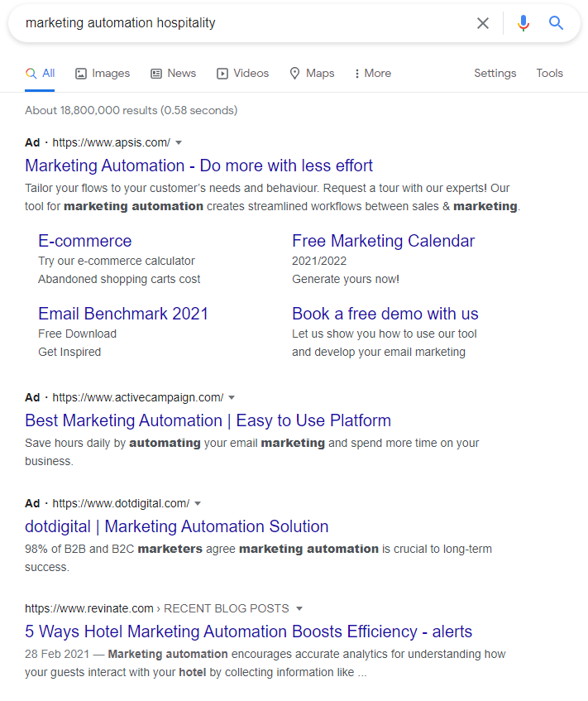Image resolution: width=588 pixels, height=701 pixels.
Task: Switch to the Images tab
Action: point(103,74)
